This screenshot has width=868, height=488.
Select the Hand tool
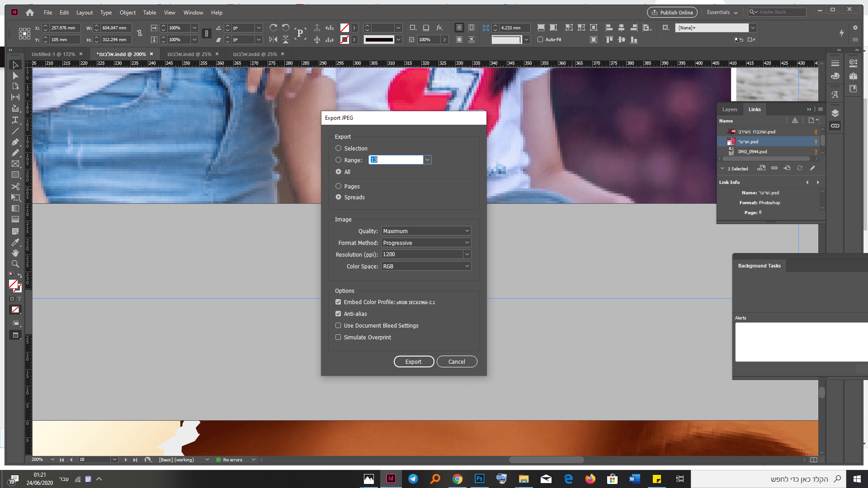point(15,253)
